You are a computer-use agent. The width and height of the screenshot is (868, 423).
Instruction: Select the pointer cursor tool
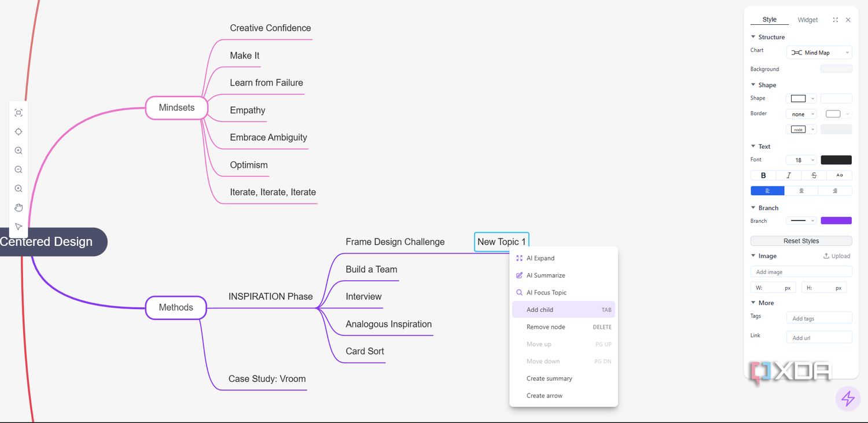(19, 227)
